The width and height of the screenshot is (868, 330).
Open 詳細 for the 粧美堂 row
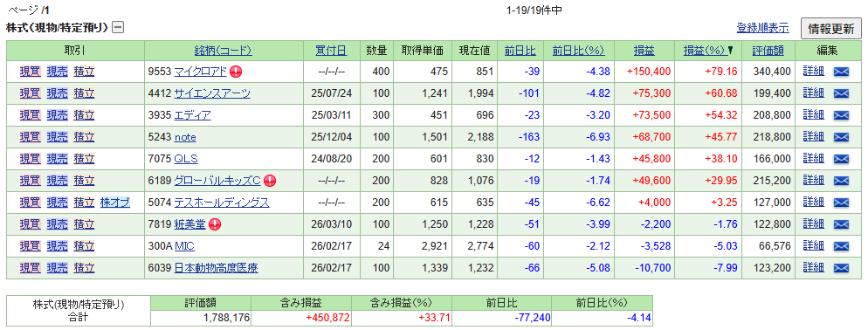(813, 224)
